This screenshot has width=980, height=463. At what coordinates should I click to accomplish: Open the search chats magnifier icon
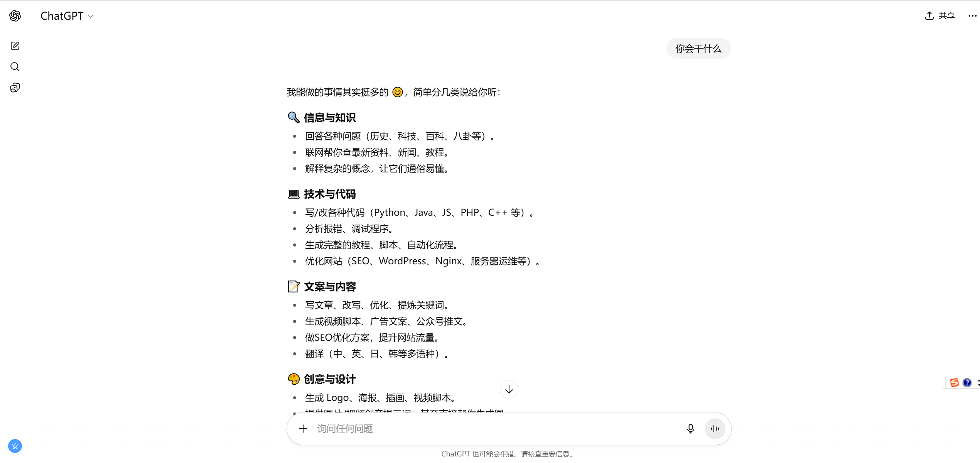point(15,67)
